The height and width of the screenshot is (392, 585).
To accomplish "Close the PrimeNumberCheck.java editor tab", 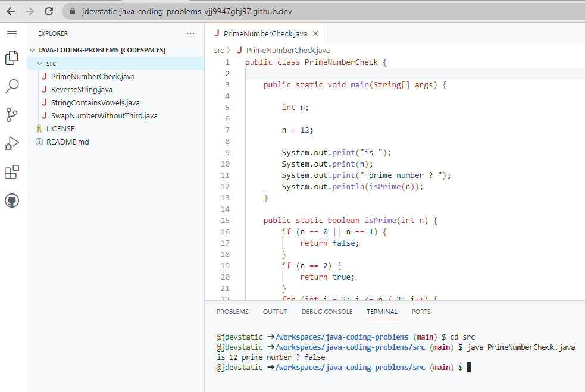I will (x=317, y=33).
